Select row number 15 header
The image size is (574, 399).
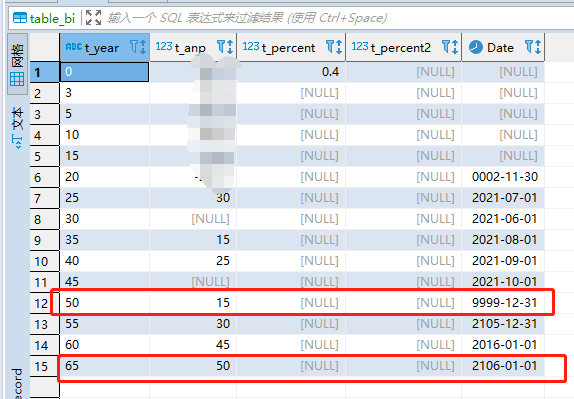pyautogui.click(x=45, y=366)
